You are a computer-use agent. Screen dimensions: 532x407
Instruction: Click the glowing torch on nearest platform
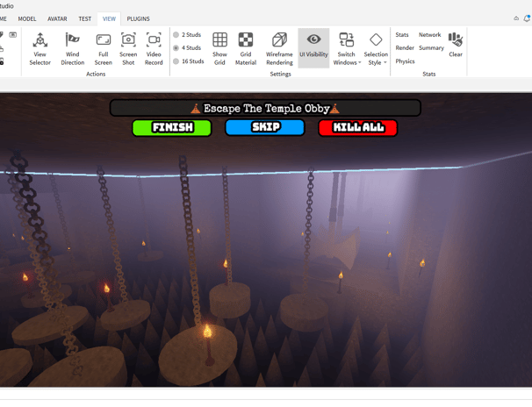(208, 343)
